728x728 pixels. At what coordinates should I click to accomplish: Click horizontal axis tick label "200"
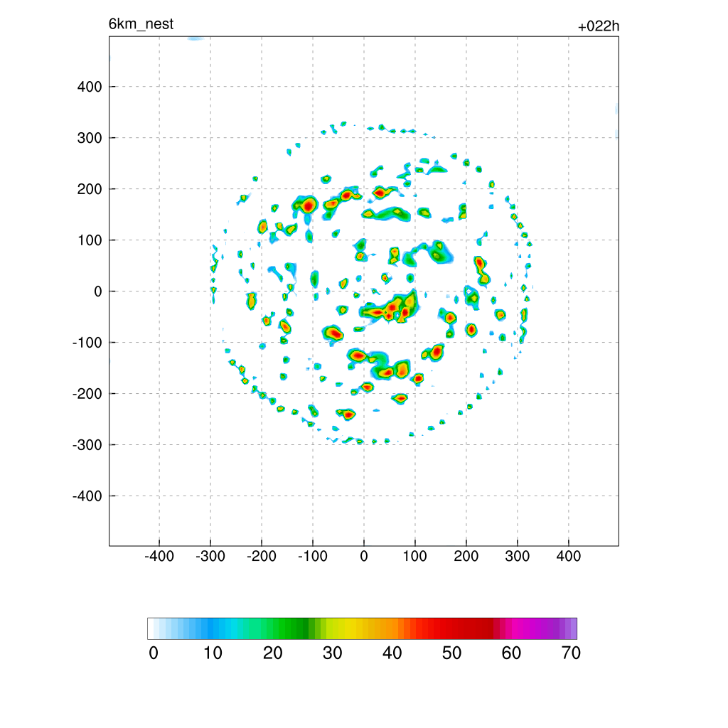coord(466,556)
